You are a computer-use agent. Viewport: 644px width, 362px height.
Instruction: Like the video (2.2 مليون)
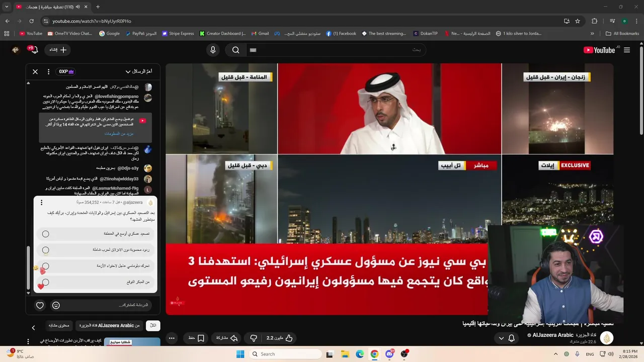[280, 338]
